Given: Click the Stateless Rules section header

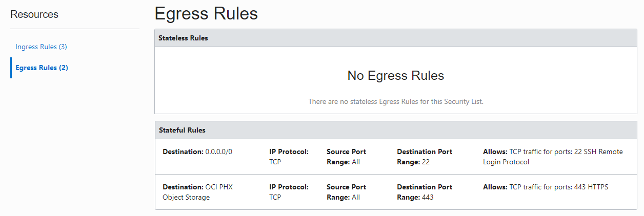Looking at the screenshot, I should click(x=396, y=38).
